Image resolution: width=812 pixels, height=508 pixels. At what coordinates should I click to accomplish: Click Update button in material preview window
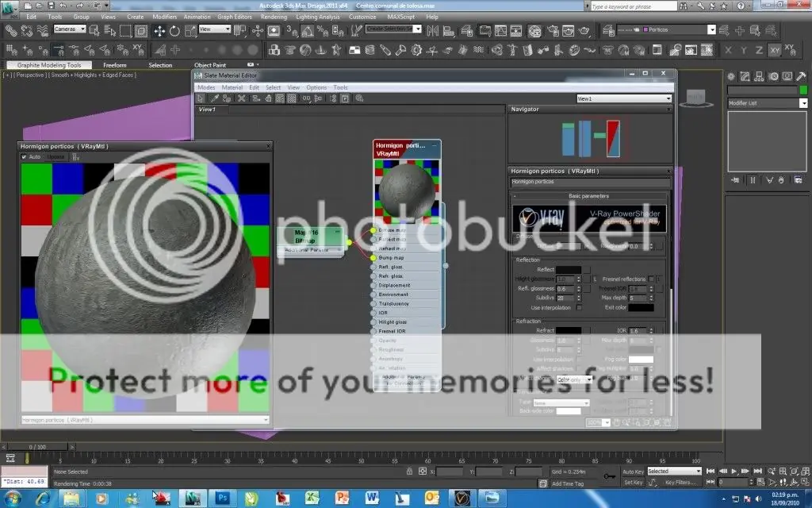coord(56,156)
